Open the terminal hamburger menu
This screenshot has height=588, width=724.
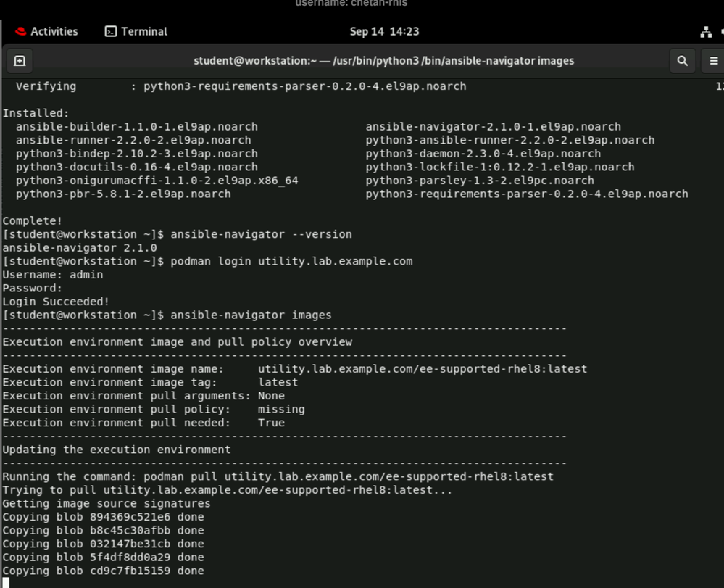713,61
